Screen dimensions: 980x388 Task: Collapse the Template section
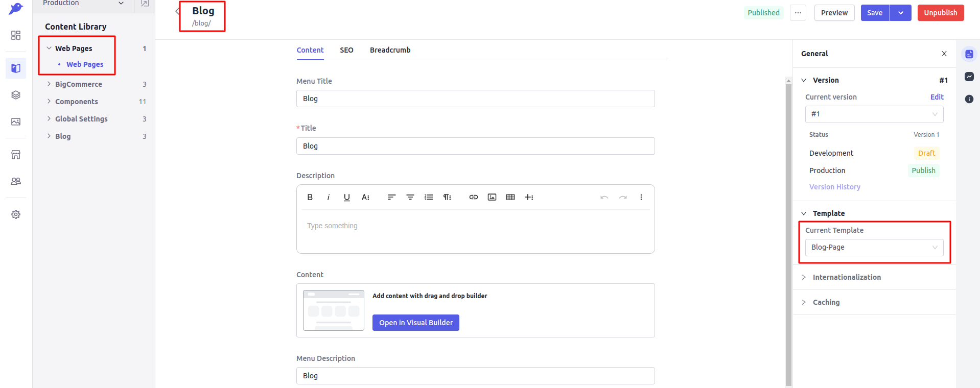(804, 213)
